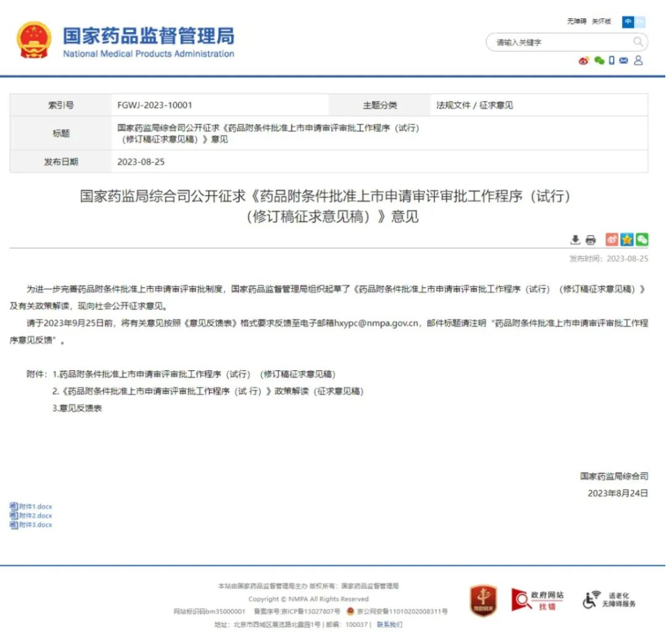Click the 索引号 label cell
This screenshot has height=644, width=666.
pyautogui.click(x=61, y=105)
